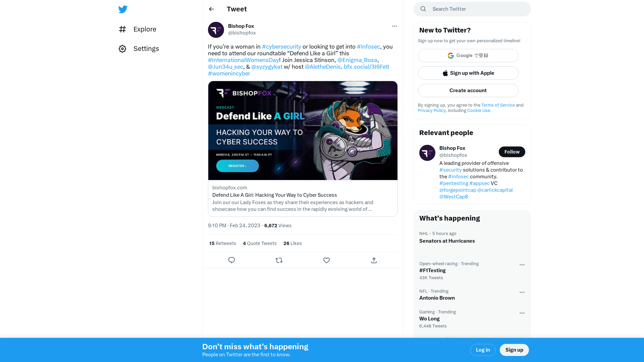644x362 pixels.
Task: Click the share/upload icon
Action: coord(374,260)
